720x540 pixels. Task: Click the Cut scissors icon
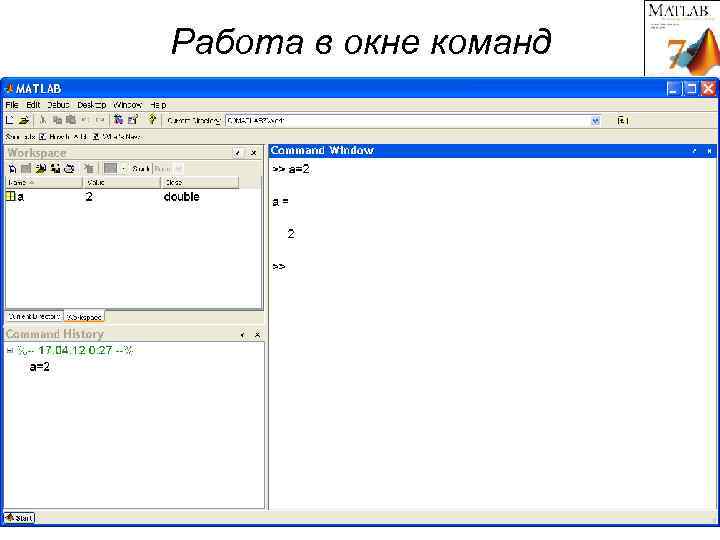pos(43,120)
